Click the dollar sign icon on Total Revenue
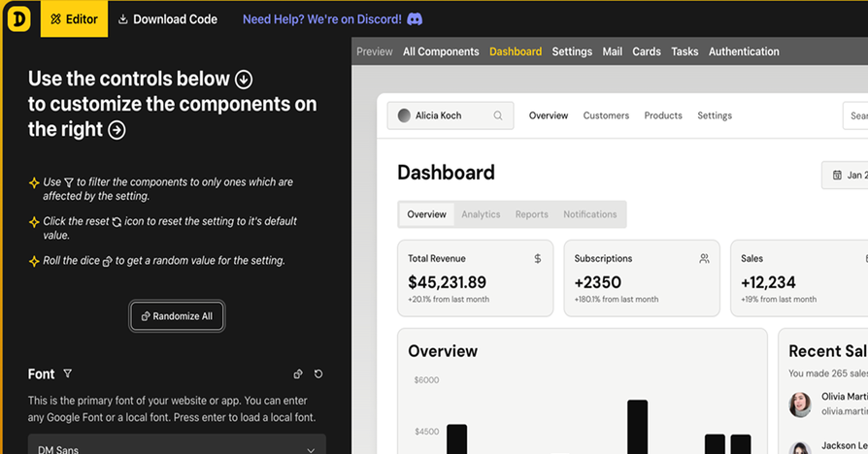Screen dimensions: 868x454 (x=538, y=259)
